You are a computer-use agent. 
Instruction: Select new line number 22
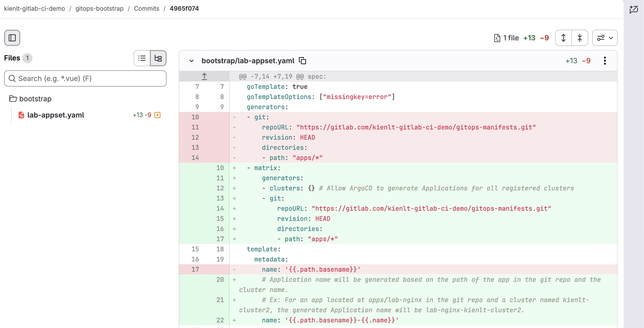(220, 320)
